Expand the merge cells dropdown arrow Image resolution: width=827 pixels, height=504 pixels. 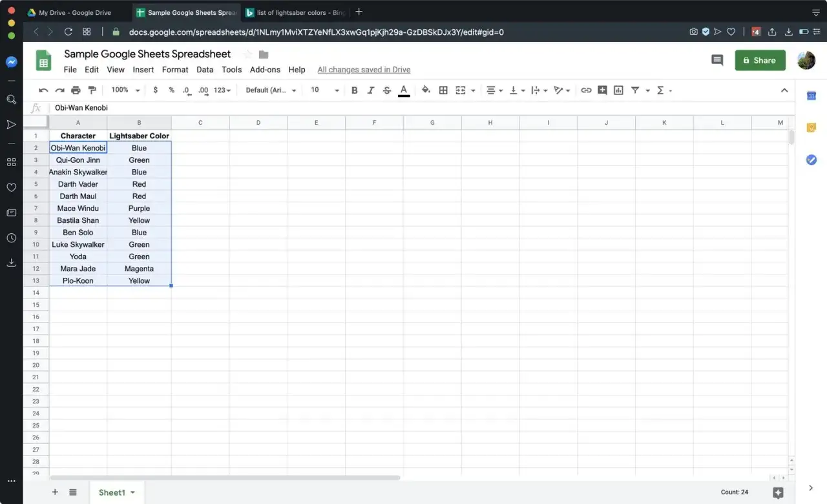(473, 90)
